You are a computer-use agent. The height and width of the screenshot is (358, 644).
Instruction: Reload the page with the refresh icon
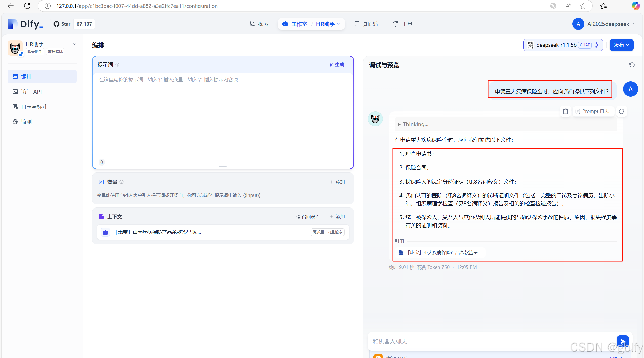click(x=27, y=6)
